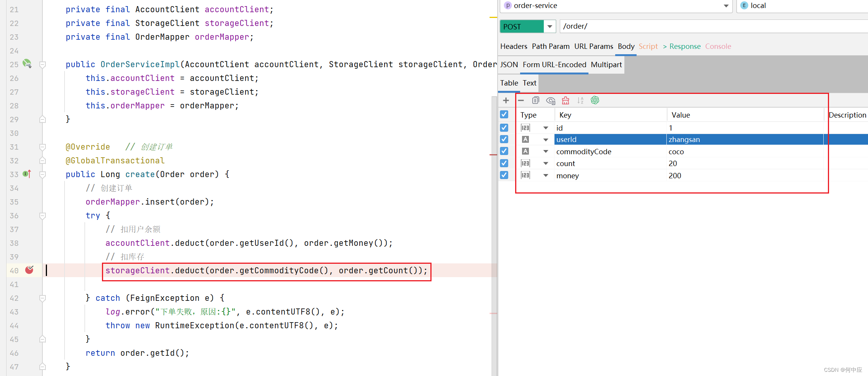
Task: Click the eye preview icon in table toolbar
Action: 551,101
